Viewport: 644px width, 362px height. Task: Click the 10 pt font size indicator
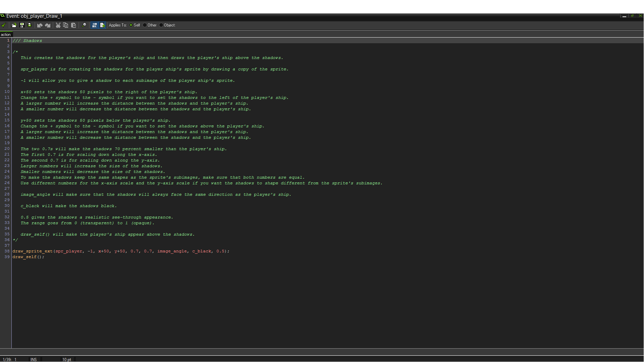(x=67, y=359)
